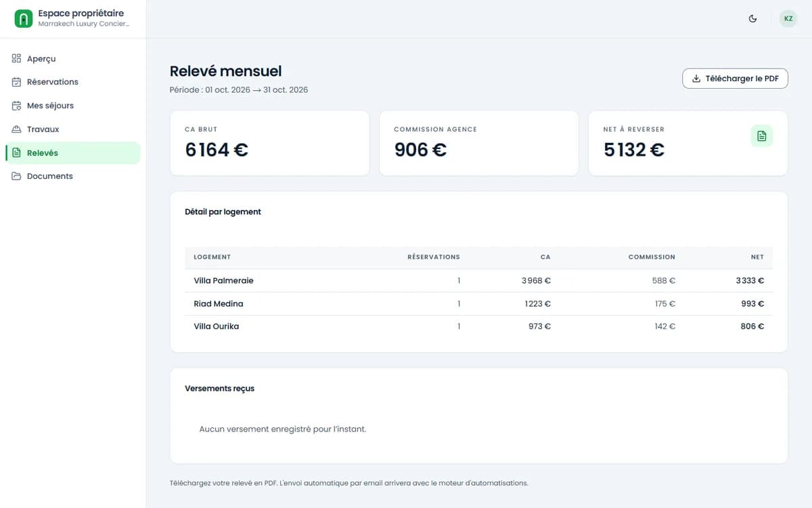Click Villa Palmeraie commission 588 €
The height and width of the screenshot is (508, 812).
click(663, 280)
